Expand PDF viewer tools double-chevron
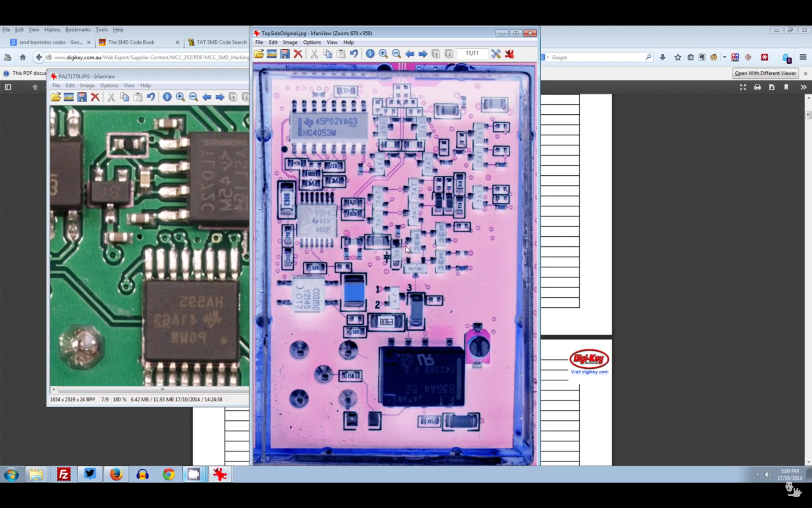812x508 pixels. click(803, 87)
